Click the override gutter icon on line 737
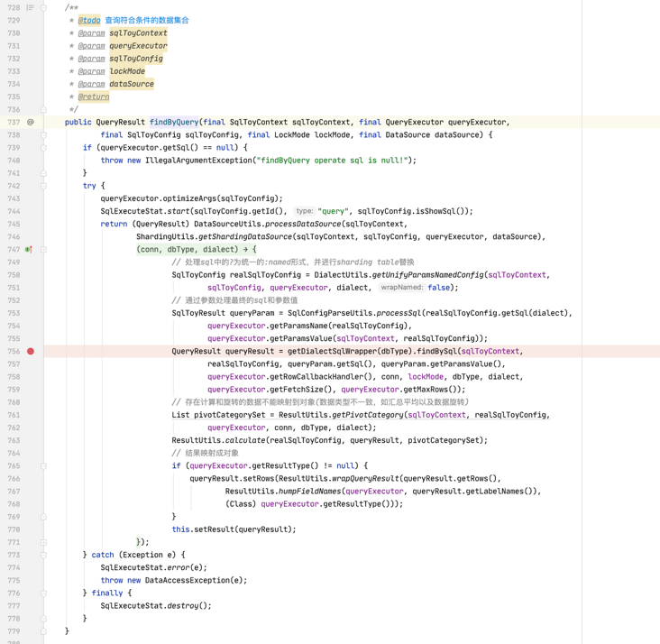The image size is (660, 644). pyautogui.click(x=31, y=122)
